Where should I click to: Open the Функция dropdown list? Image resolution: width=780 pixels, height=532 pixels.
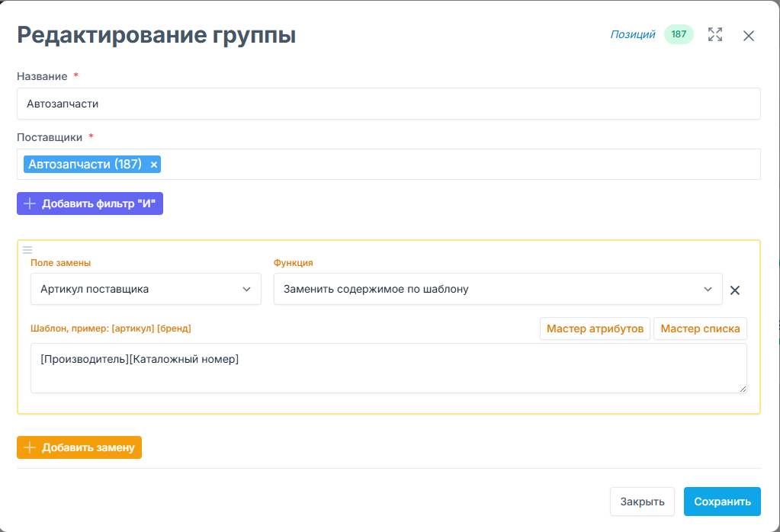(x=497, y=290)
